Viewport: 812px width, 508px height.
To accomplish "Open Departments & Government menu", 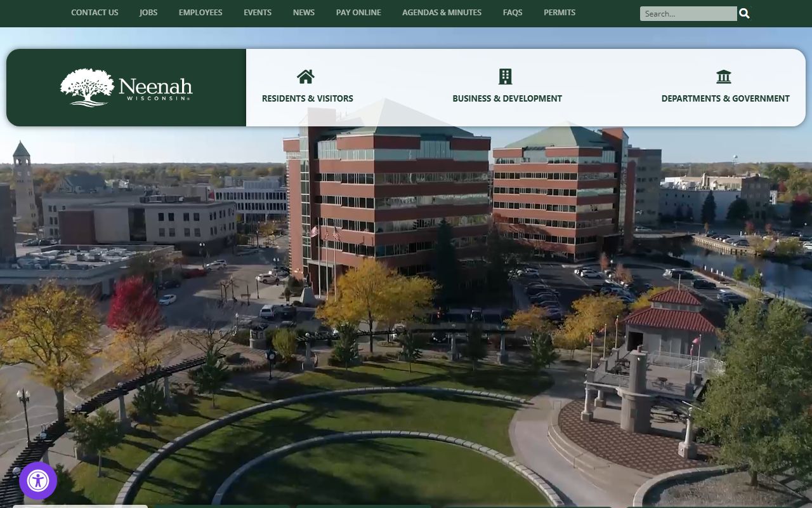I will [x=726, y=98].
